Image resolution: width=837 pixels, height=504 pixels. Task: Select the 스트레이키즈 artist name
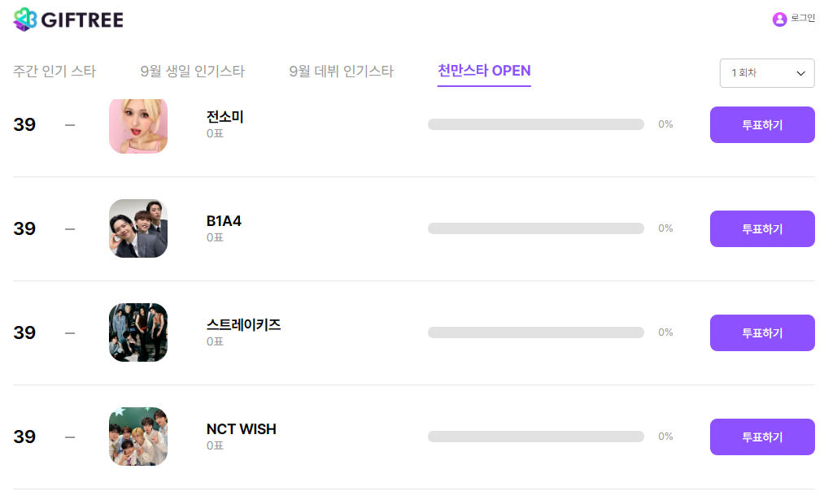click(x=243, y=325)
